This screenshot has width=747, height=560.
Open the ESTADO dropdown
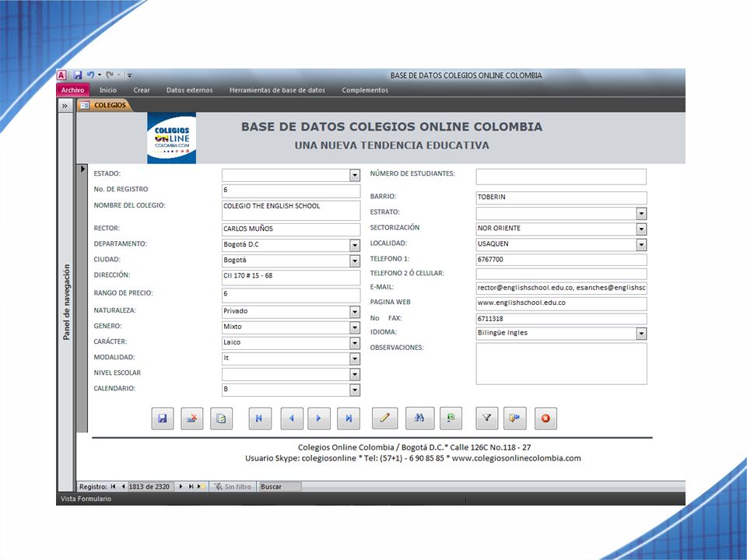pos(355,175)
